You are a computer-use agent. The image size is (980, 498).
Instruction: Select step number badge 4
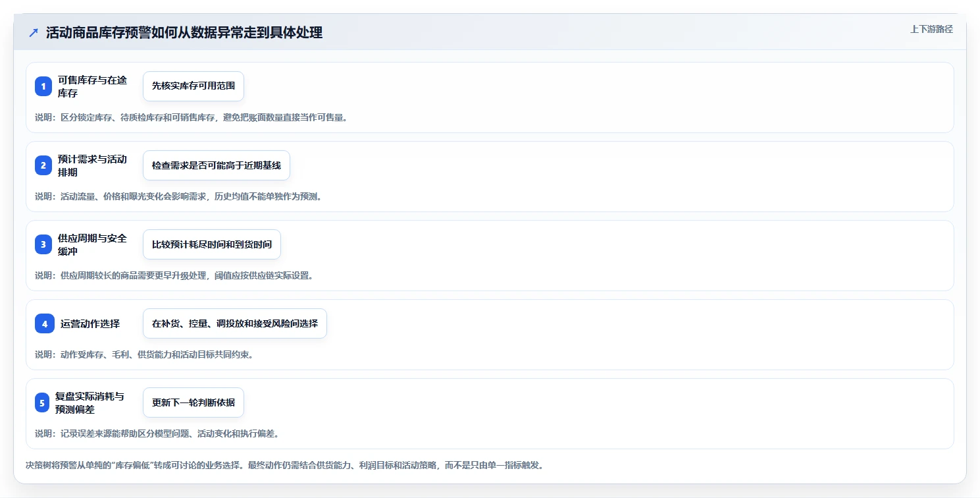coord(45,323)
